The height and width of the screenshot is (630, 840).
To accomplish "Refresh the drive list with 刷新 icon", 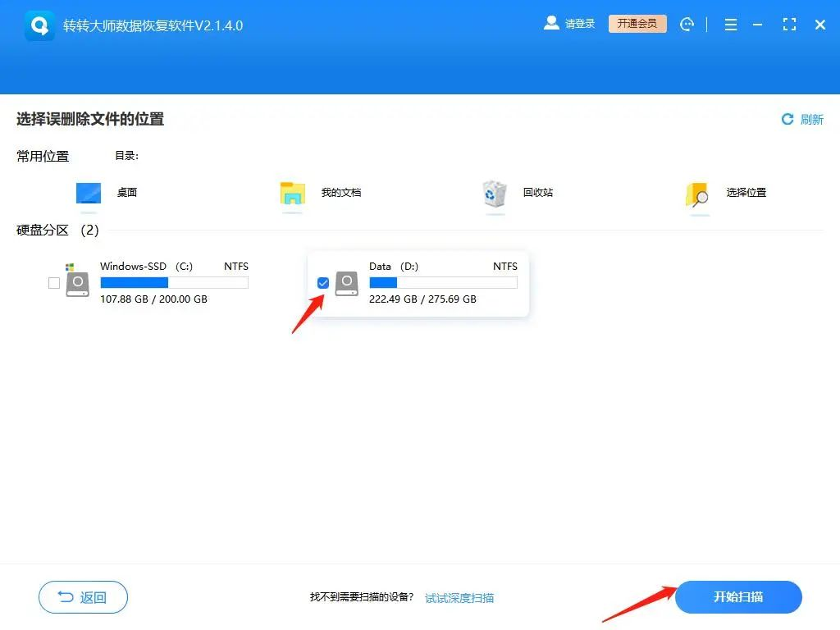I will pyautogui.click(x=787, y=119).
